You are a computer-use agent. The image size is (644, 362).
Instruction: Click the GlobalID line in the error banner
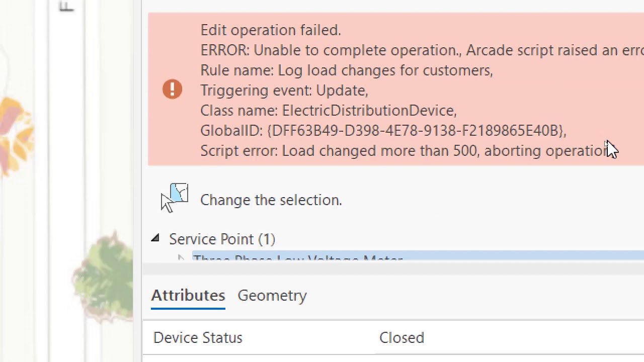click(383, 130)
